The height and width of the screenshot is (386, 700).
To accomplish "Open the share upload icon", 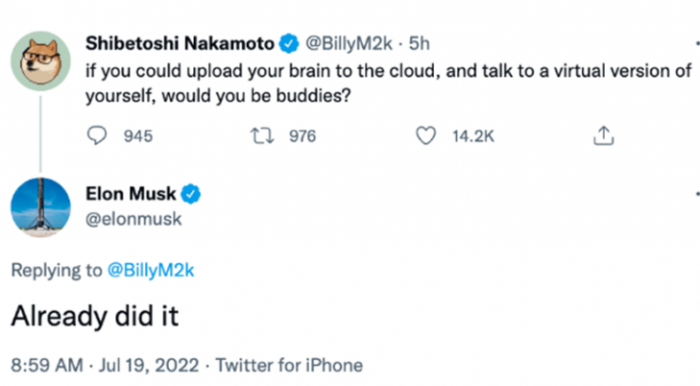I will (604, 136).
